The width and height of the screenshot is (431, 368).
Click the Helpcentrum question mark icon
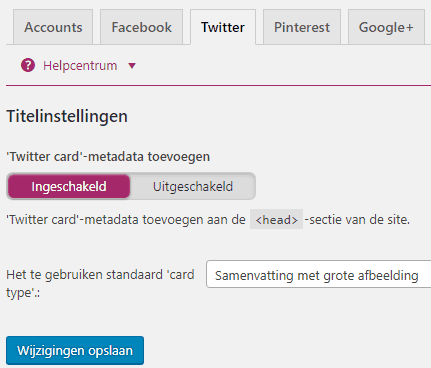tap(28, 65)
